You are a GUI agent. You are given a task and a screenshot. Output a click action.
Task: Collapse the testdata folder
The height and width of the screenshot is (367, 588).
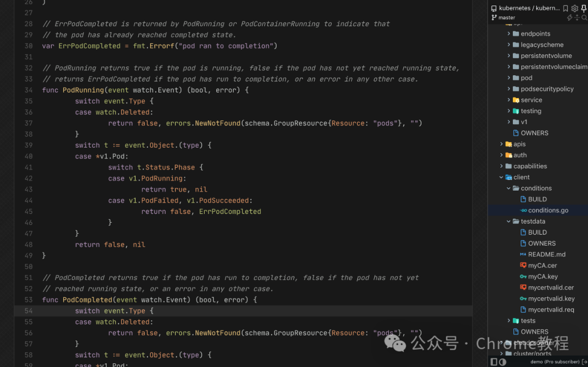(509, 222)
